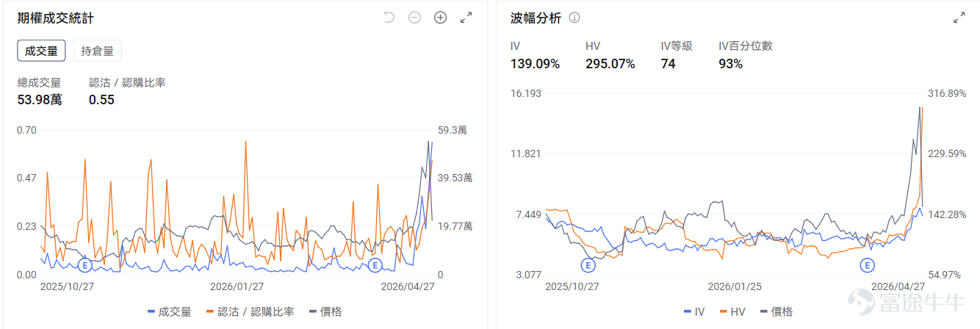980x329 pixels.
Task: Toggle the 價格 legend in volatility chart
Action: 777,312
